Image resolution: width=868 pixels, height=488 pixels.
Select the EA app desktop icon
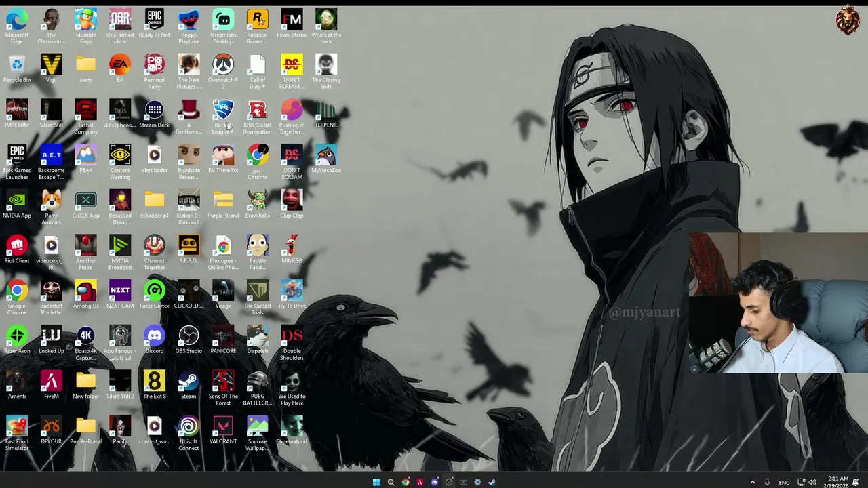click(120, 68)
